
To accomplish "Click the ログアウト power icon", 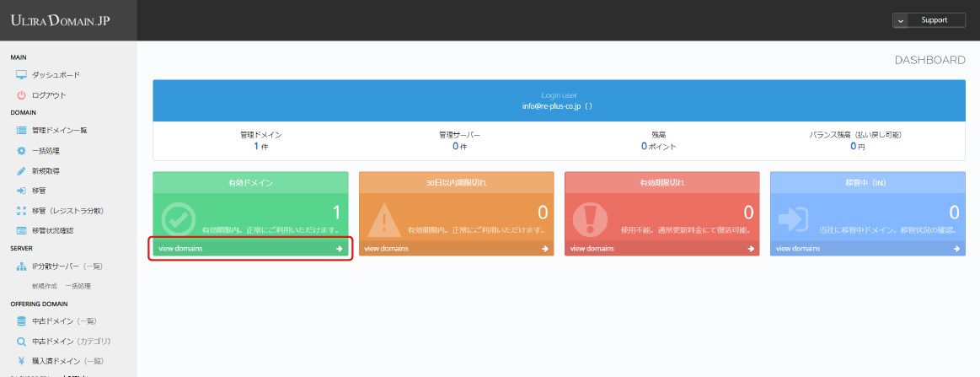I will point(22,95).
